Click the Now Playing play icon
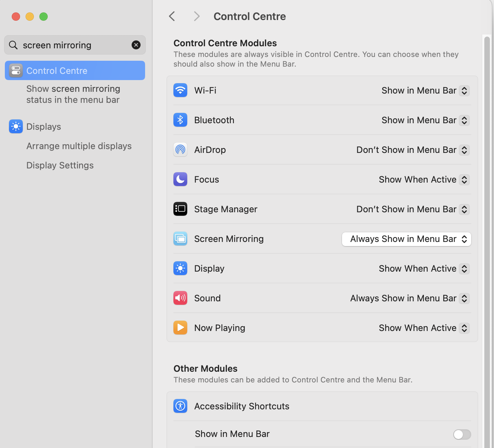Screen dimensions: 494x448 coord(180,328)
